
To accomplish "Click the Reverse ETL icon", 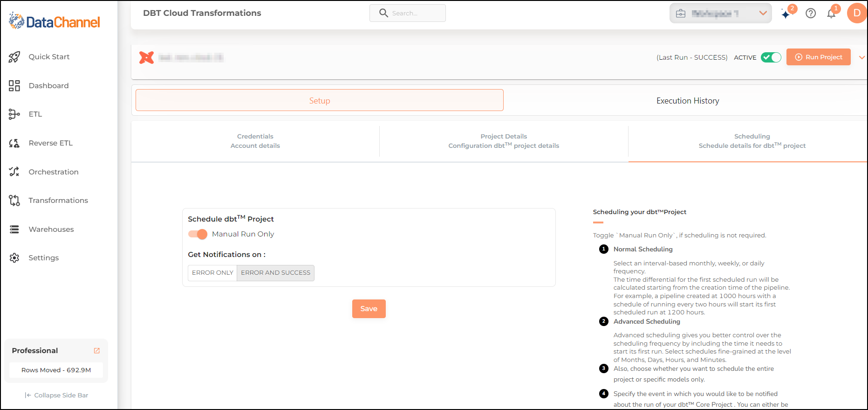I will [14, 143].
